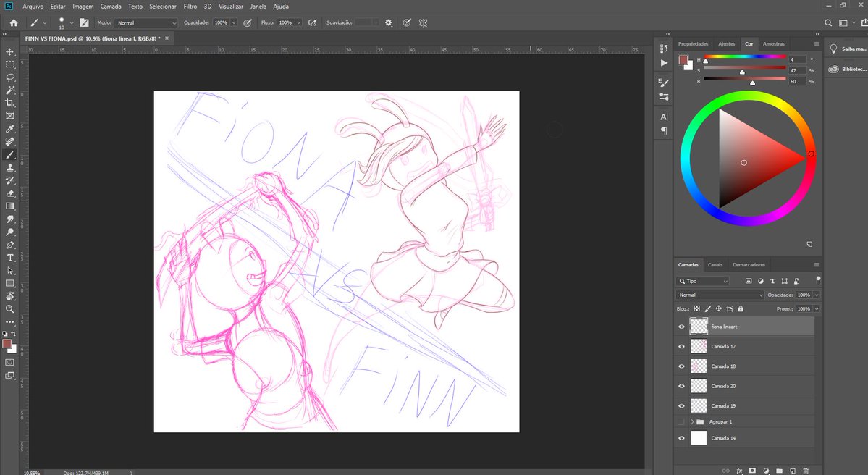Create a new layer with the bottom icon
The image size is (868, 475).
[793, 471]
